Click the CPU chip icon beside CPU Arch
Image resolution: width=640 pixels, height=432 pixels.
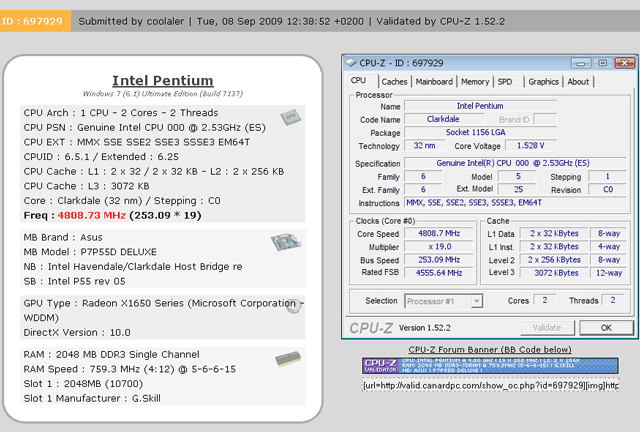point(291,117)
